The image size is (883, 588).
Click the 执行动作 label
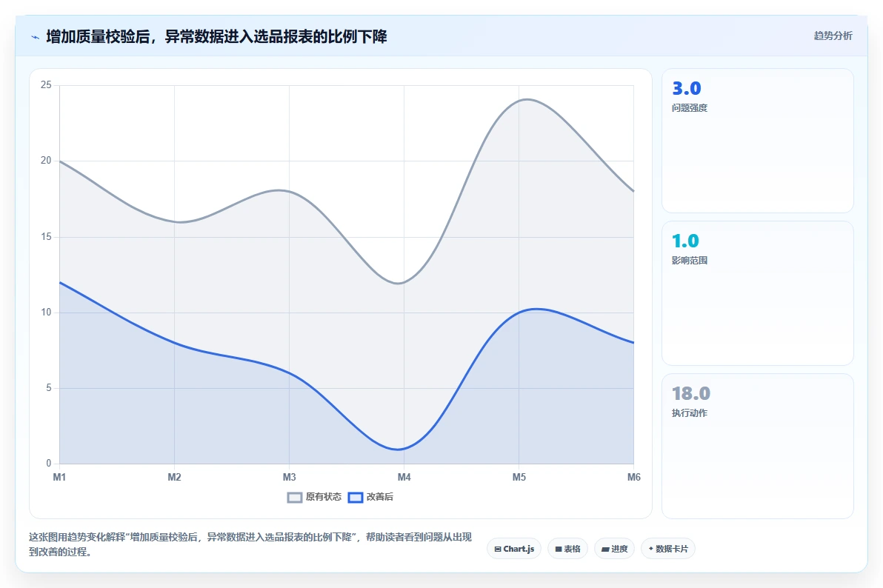689,412
